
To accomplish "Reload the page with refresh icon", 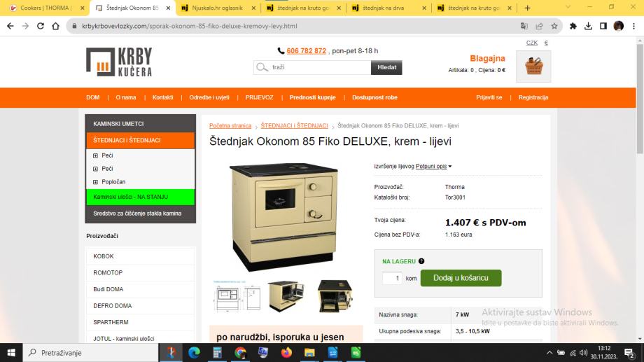I will pos(41,26).
